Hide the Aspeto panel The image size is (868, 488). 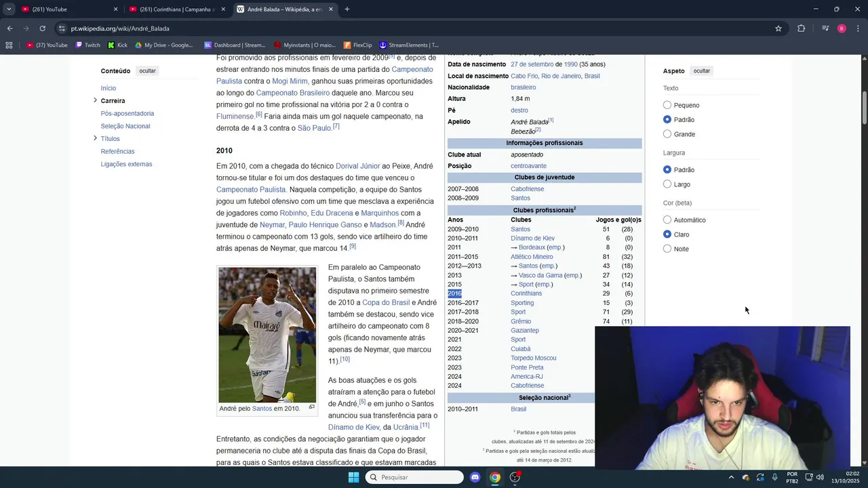click(702, 71)
